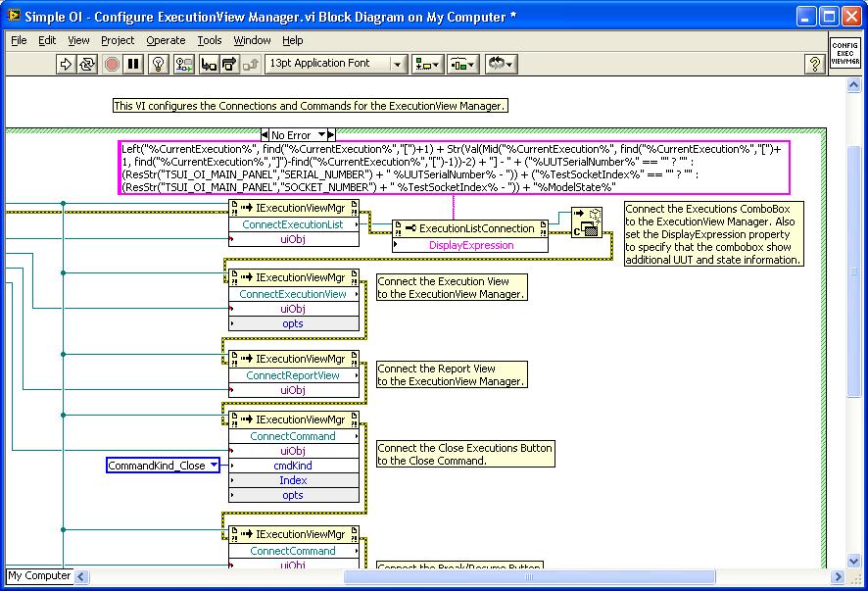
Task: Toggle the Pause button
Action: 133,65
